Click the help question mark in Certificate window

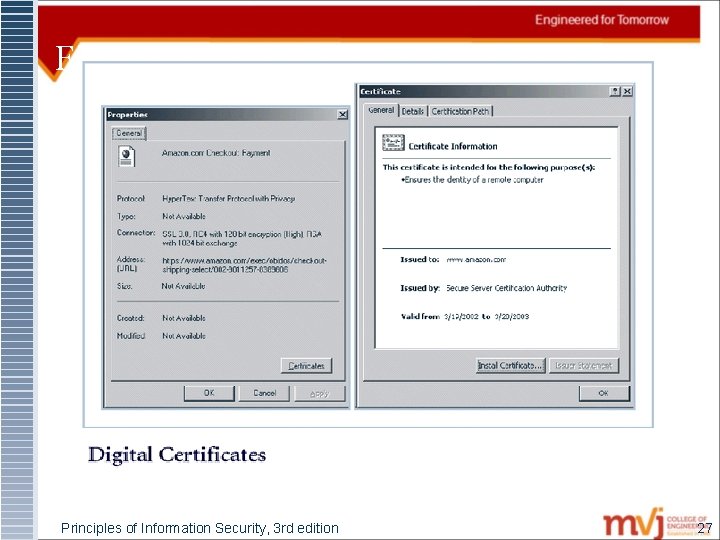[x=615, y=91]
